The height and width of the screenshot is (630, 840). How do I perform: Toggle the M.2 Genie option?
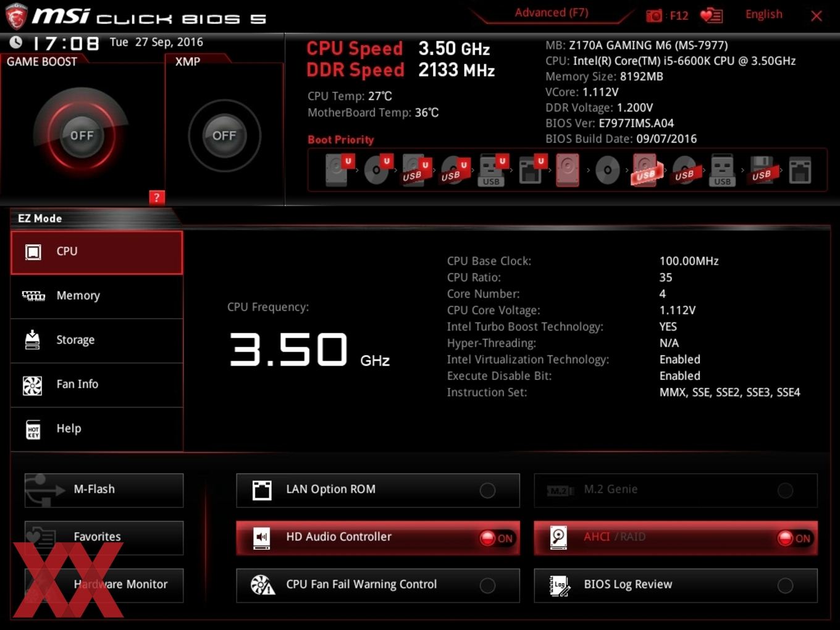(x=785, y=490)
